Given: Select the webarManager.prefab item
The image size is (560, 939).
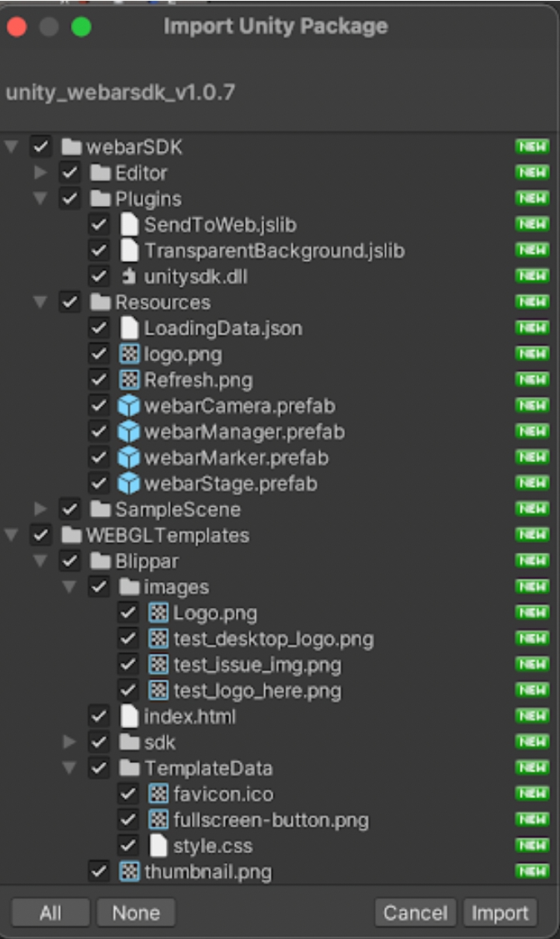Looking at the screenshot, I should [x=243, y=432].
